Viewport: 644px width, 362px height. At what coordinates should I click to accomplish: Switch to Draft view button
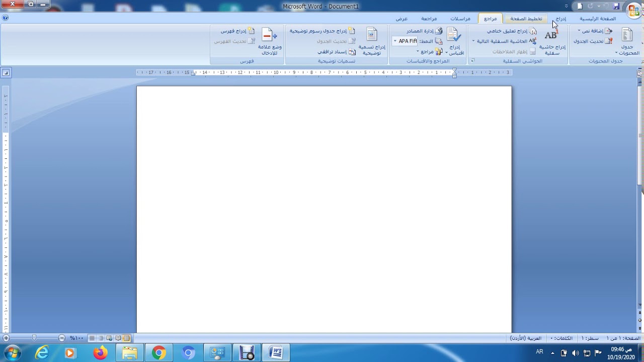click(92, 338)
